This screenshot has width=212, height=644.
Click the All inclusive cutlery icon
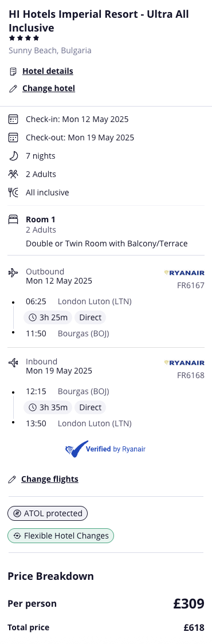pyautogui.click(x=13, y=192)
